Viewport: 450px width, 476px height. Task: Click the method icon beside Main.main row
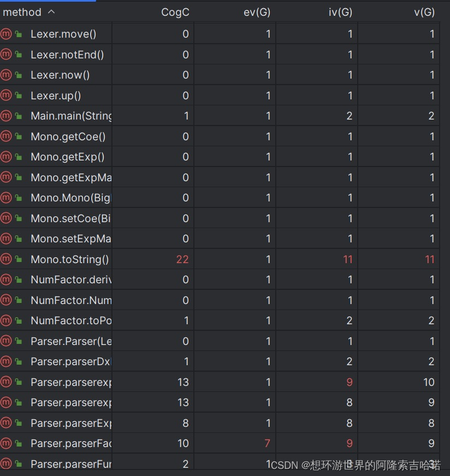(6, 116)
